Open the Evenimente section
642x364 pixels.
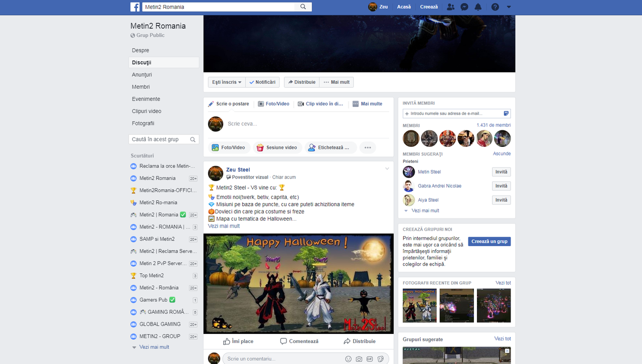click(145, 99)
